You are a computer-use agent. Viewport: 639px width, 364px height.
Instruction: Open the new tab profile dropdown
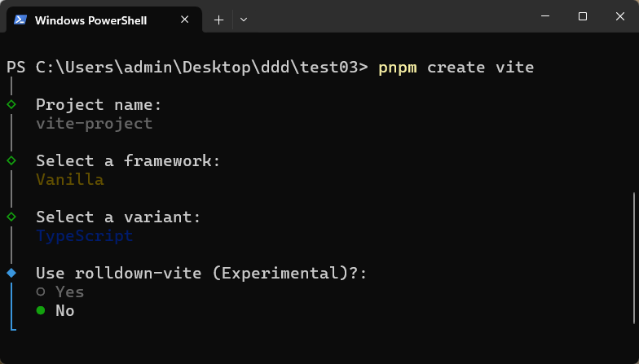click(244, 20)
